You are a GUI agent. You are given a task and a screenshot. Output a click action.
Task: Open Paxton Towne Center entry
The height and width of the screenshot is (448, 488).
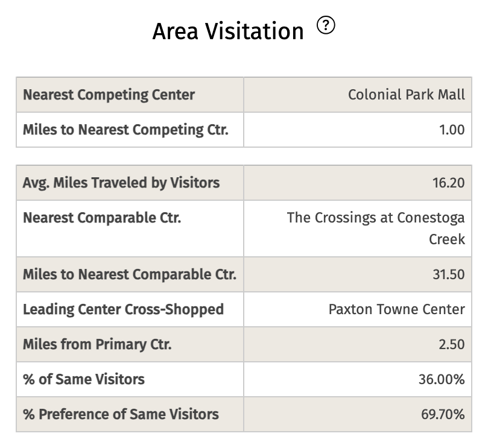click(396, 309)
